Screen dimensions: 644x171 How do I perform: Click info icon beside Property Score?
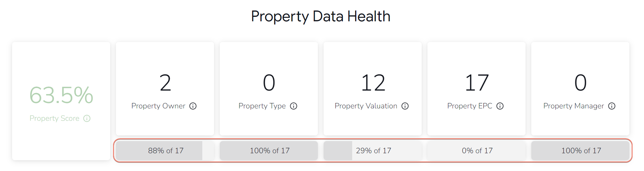pyautogui.click(x=87, y=119)
